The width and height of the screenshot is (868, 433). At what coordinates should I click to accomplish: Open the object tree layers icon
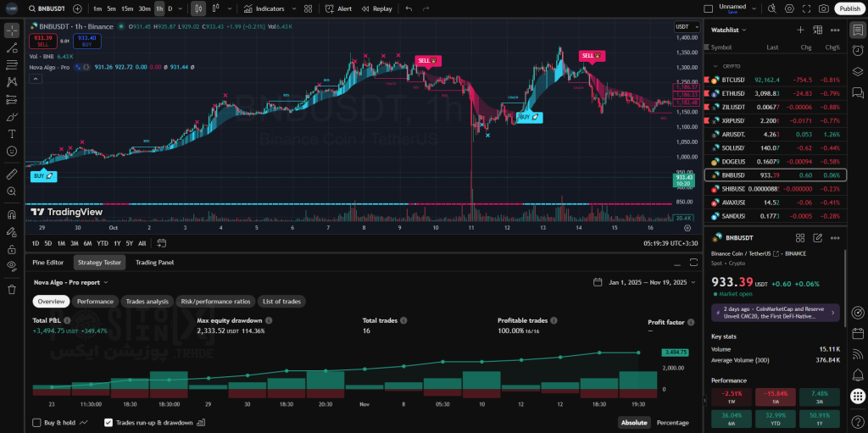pos(858,71)
